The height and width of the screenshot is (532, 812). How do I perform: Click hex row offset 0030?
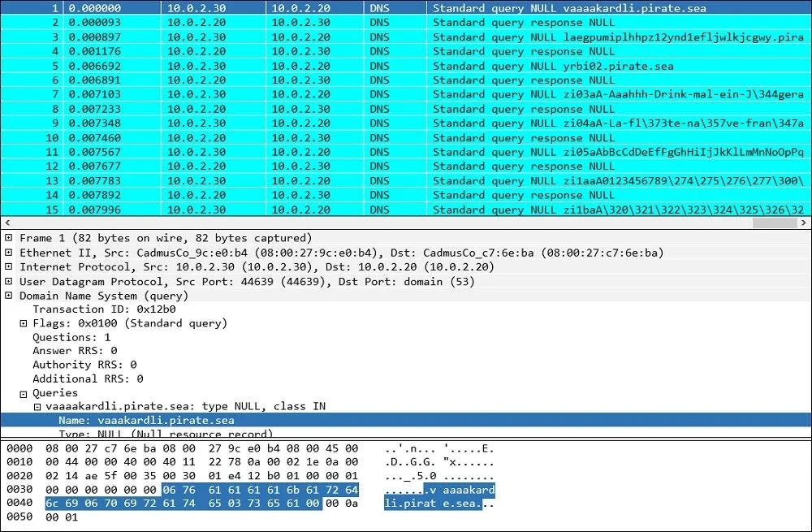19,490
